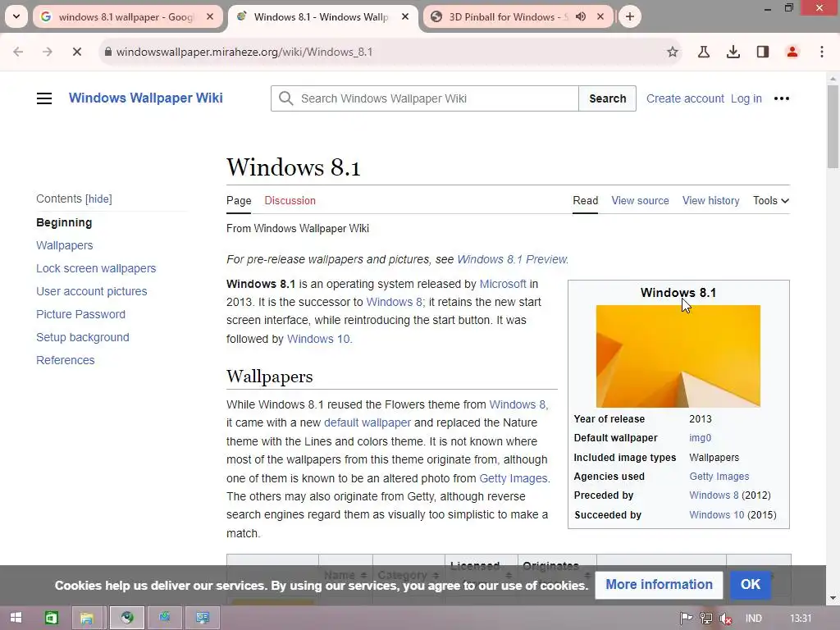Open the Chrome three-dot menu
840x630 pixels.
[x=822, y=52]
